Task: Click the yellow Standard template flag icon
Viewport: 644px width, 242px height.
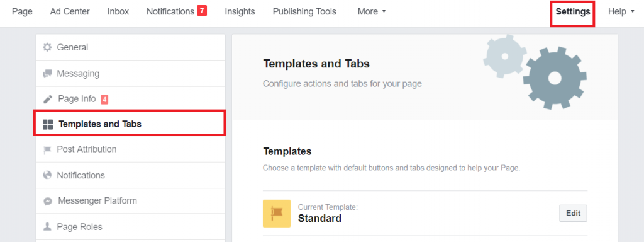Action: [x=277, y=214]
